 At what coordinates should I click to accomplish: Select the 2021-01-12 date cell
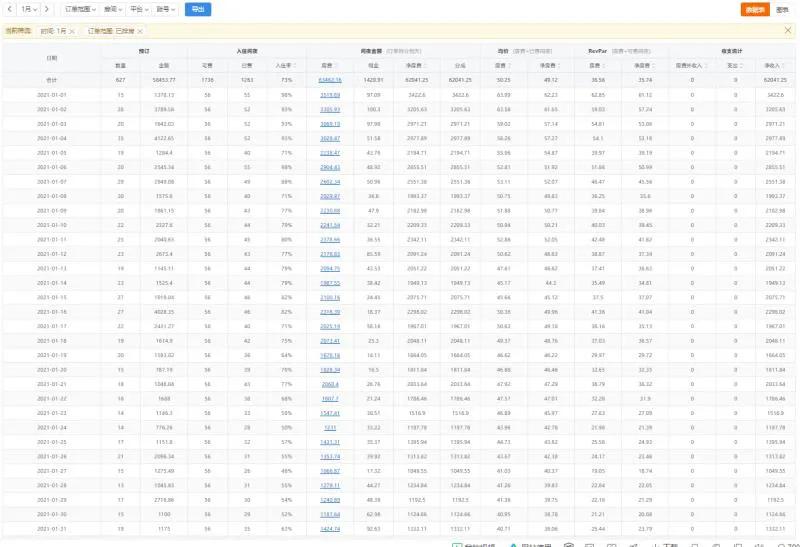click(x=52, y=254)
